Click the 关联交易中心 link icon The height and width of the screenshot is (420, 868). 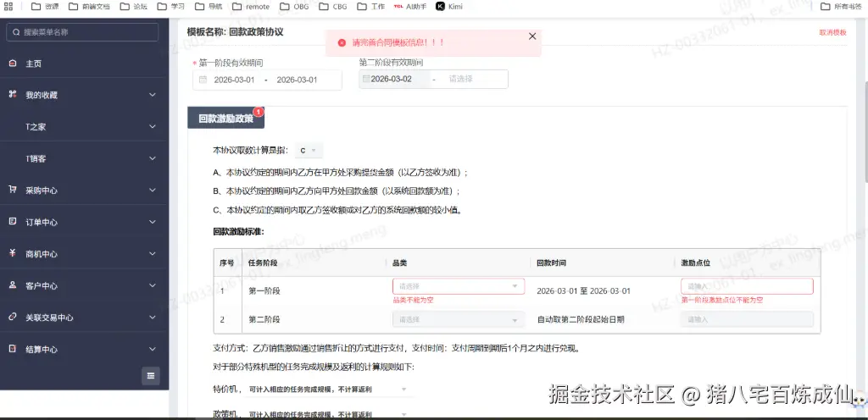tap(13, 318)
